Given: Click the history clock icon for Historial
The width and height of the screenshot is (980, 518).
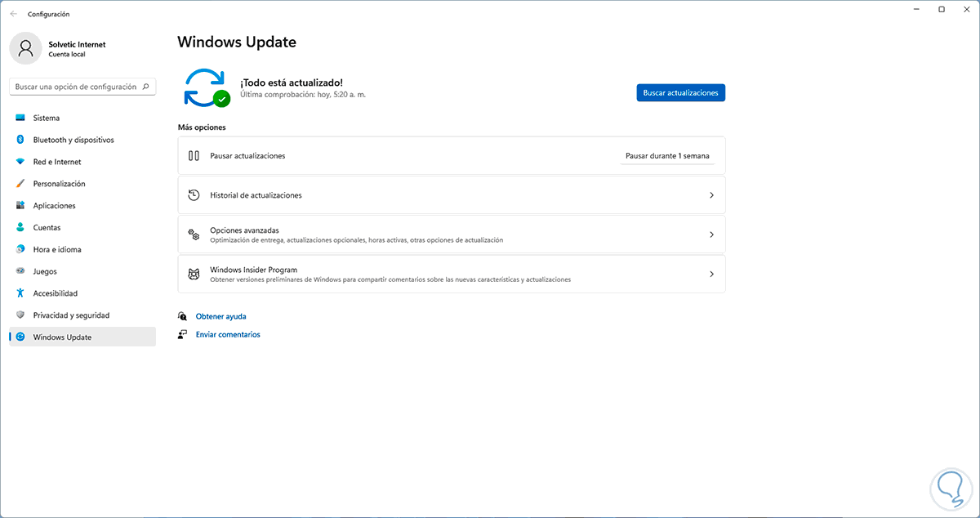Looking at the screenshot, I should click(194, 195).
